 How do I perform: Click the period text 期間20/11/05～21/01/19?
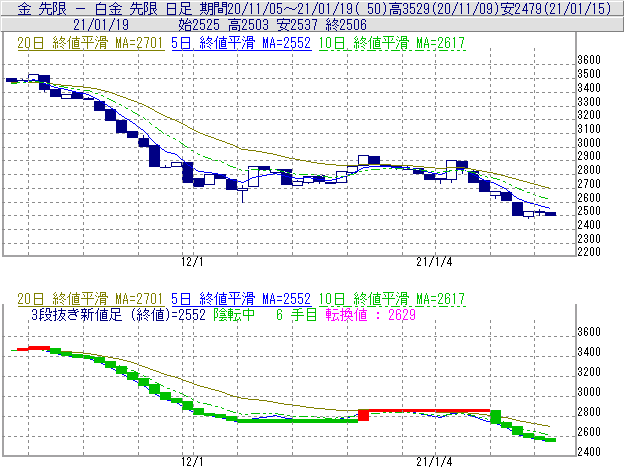point(276,8)
